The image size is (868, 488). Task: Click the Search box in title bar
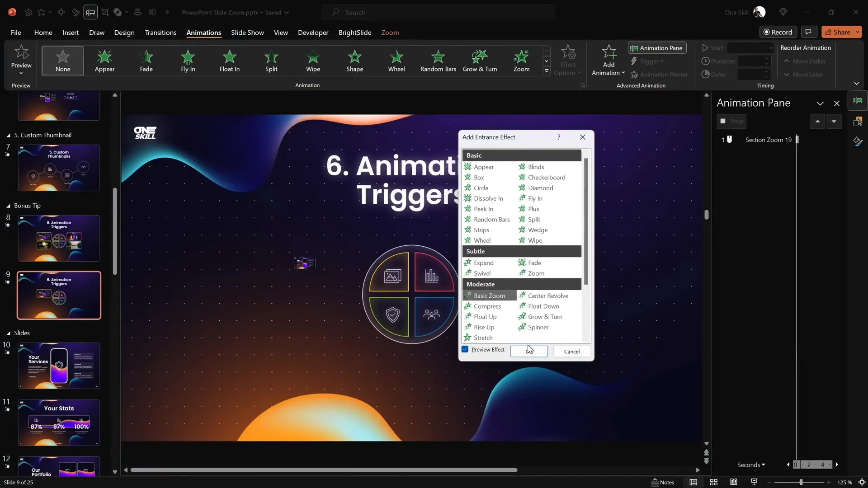pos(438,12)
